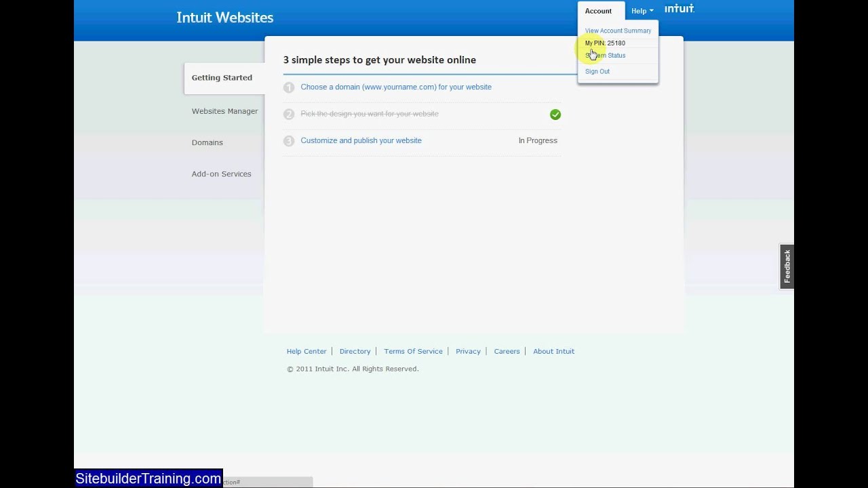The width and height of the screenshot is (868, 488).
Task: Click the Intuit Websites title
Action: pyautogui.click(x=225, y=18)
